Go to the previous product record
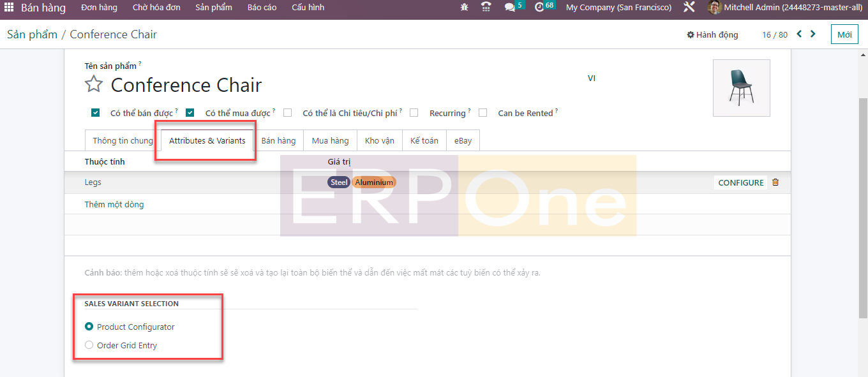868x377 pixels. [799, 34]
